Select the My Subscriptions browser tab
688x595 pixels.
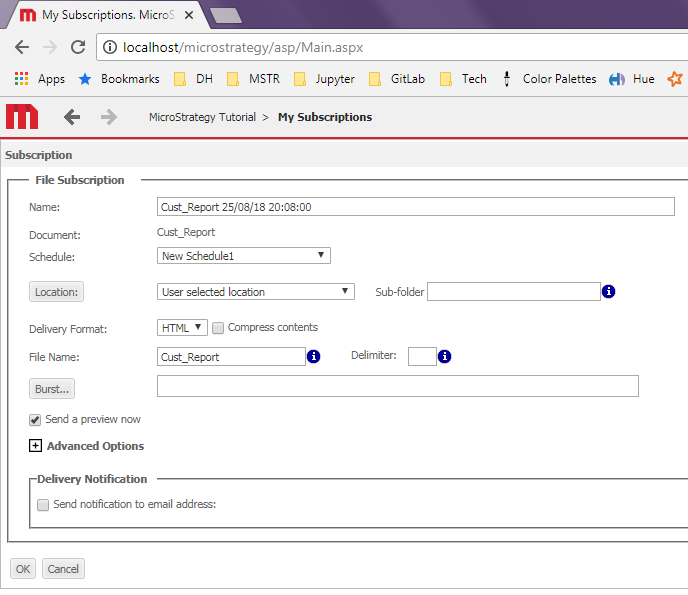coord(108,15)
